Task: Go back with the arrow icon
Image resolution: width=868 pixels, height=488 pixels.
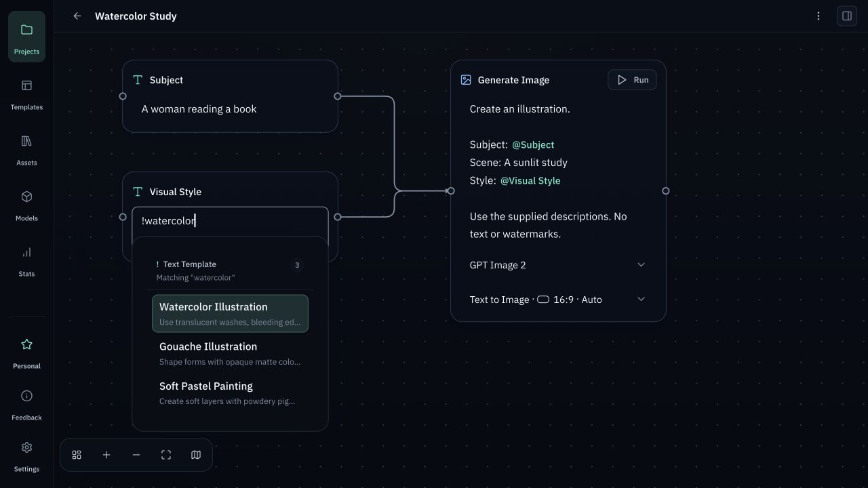Action: tap(77, 16)
